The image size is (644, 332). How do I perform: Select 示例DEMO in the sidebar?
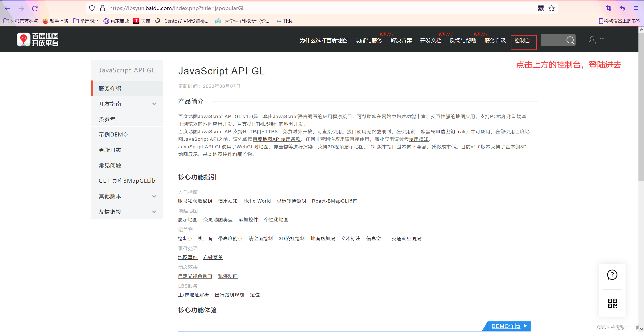coord(113,134)
